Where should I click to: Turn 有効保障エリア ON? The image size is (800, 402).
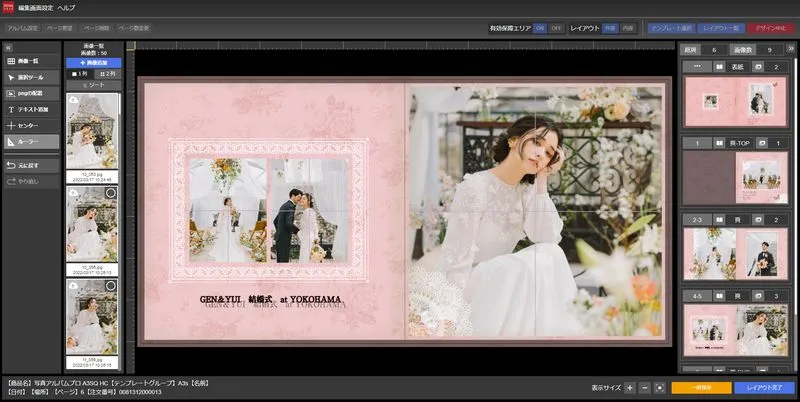point(540,29)
